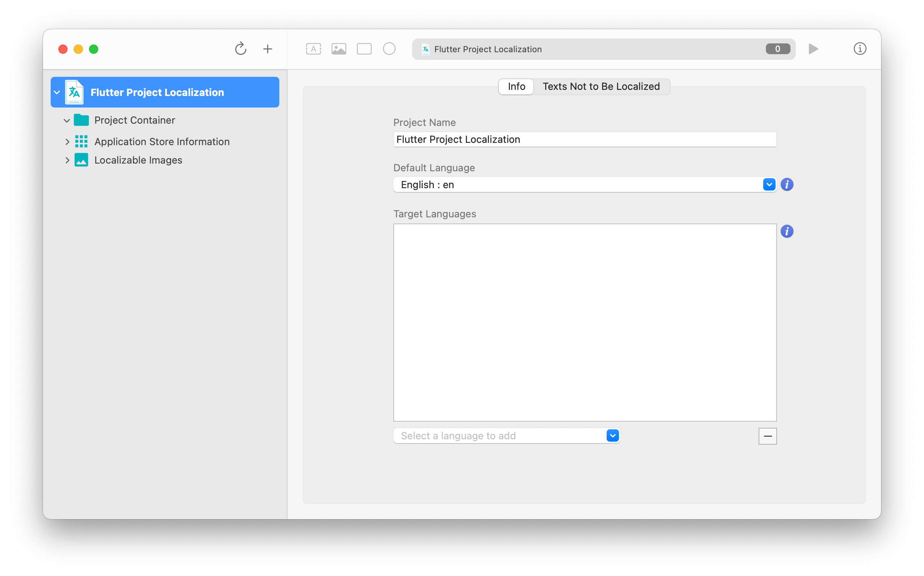Click the Flutter Project Localization file icon in the sidebar
924x576 pixels.
click(74, 92)
